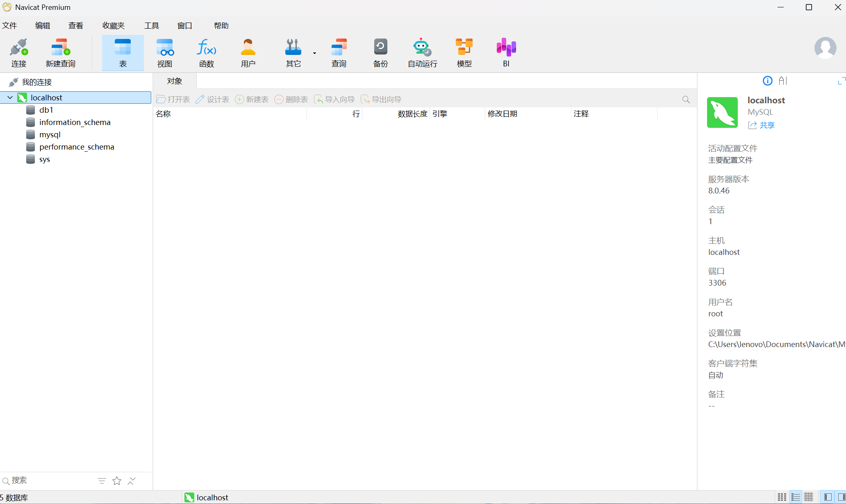The width and height of the screenshot is (846, 504).
Task: Select the information_schema database
Action: [x=75, y=122]
